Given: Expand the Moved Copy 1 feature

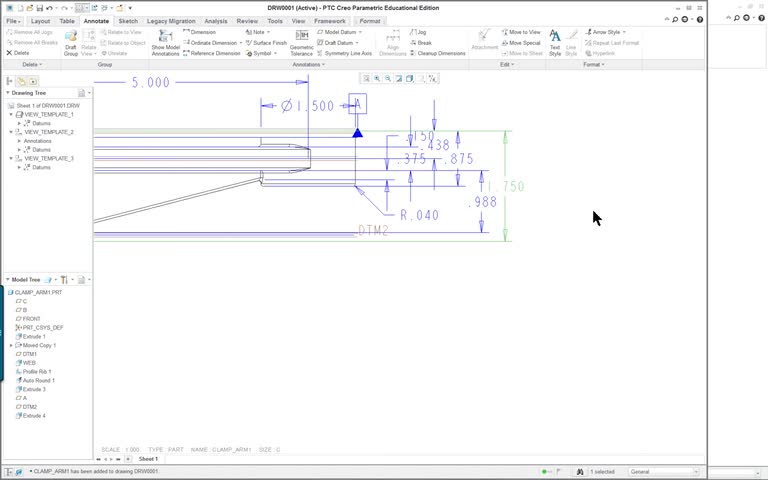Looking at the screenshot, I should coord(11,345).
